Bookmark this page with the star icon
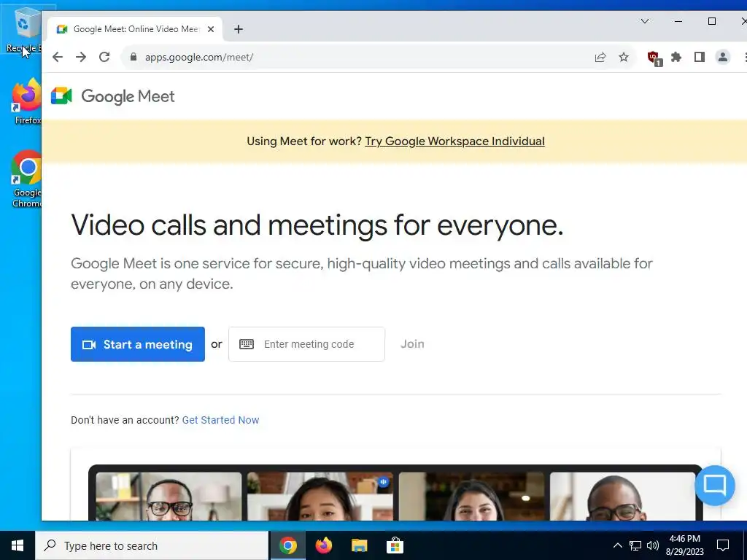Image resolution: width=747 pixels, height=560 pixels. (x=624, y=57)
